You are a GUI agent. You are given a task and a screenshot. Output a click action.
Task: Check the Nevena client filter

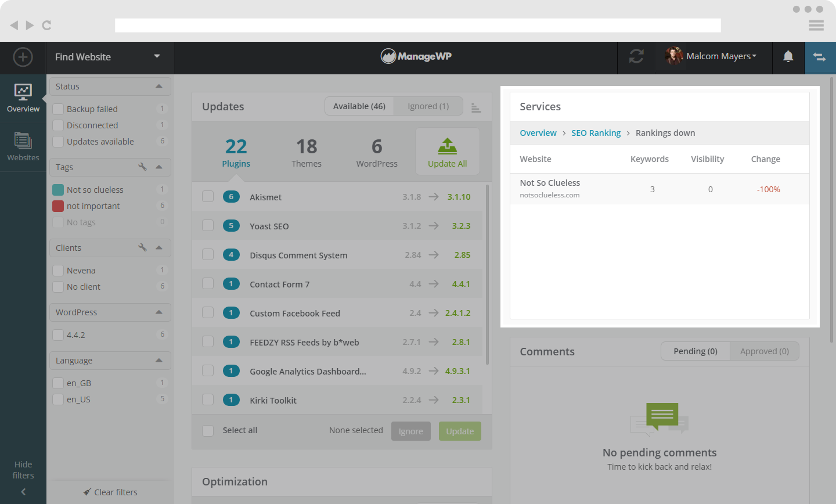58,271
